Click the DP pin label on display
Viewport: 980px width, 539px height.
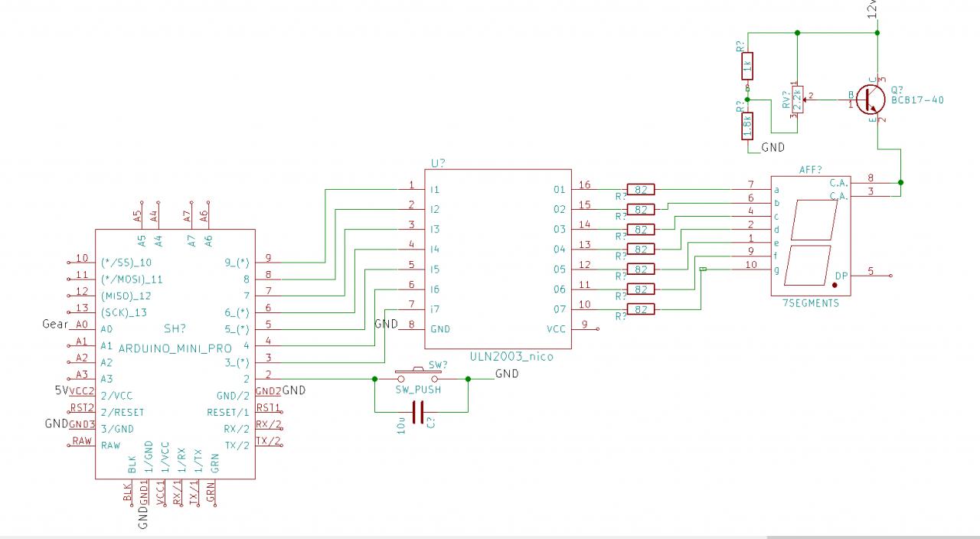(x=841, y=276)
